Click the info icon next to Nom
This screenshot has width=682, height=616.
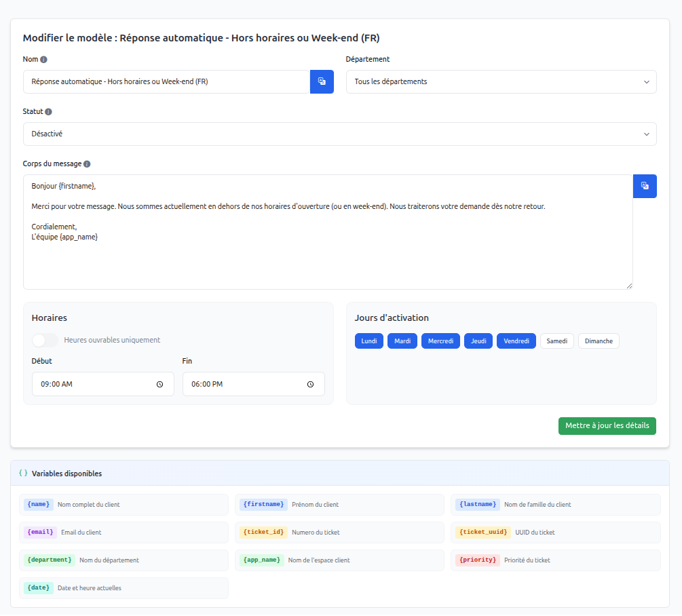click(x=43, y=59)
